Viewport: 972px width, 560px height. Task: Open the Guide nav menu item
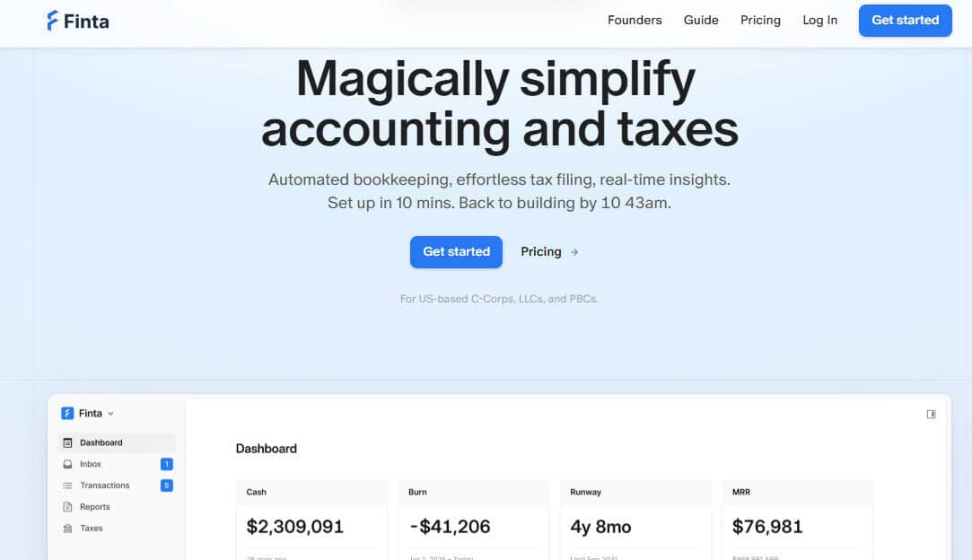(701, 20)
